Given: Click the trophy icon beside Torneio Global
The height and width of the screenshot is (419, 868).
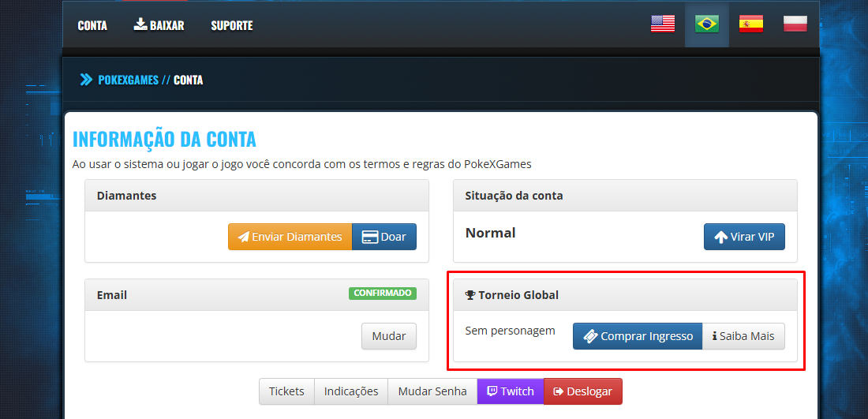Looking at the screenshot, I should pos(470,295).
